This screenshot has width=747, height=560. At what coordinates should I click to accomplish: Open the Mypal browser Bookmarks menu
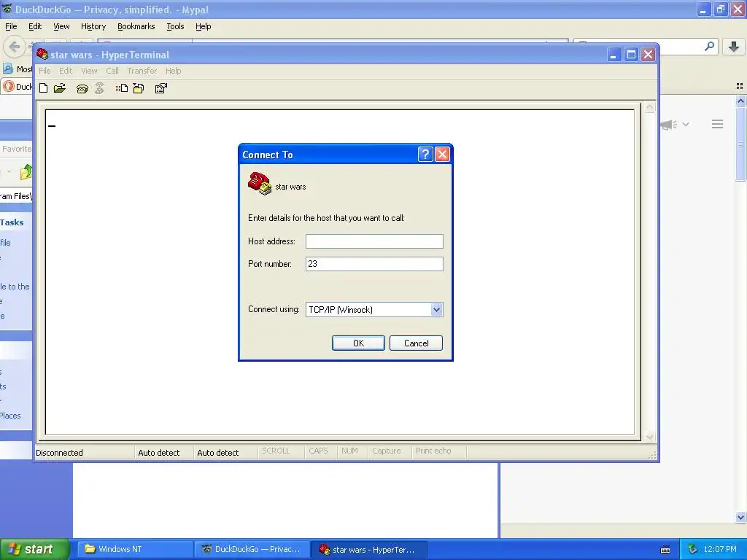click(136, 27)
